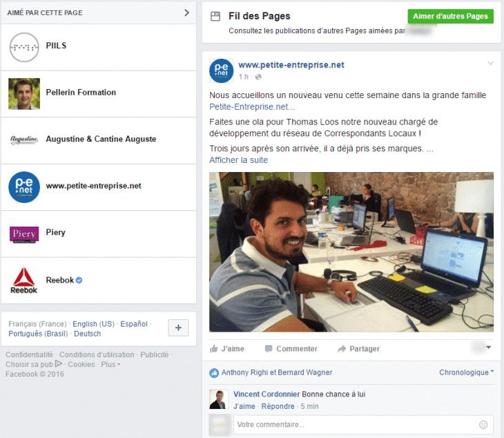Click Partager to share the post
Screen dimensions: 504x438
pyautogui.click(x=358, y=349)
